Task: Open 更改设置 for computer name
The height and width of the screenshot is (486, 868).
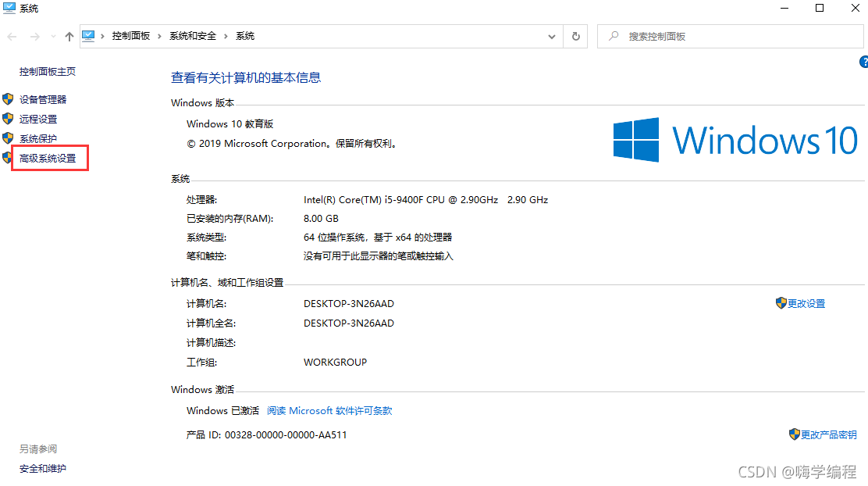Action: [806, 304]
